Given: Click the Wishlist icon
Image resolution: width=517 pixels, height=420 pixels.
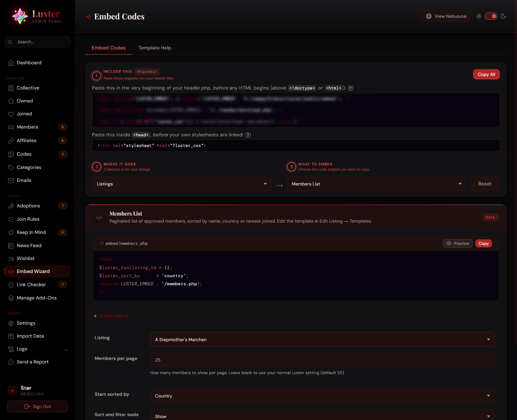Looking at the screenshot, I should pos(11,258).
